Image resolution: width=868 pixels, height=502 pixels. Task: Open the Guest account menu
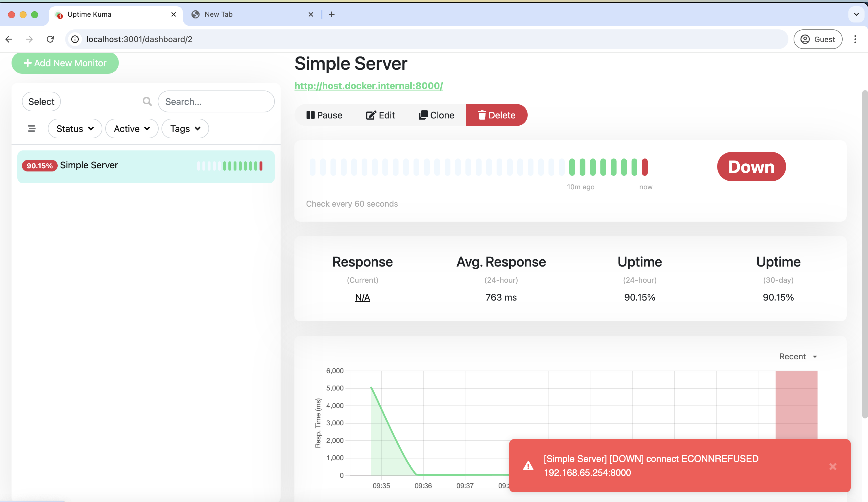[818, 39]
